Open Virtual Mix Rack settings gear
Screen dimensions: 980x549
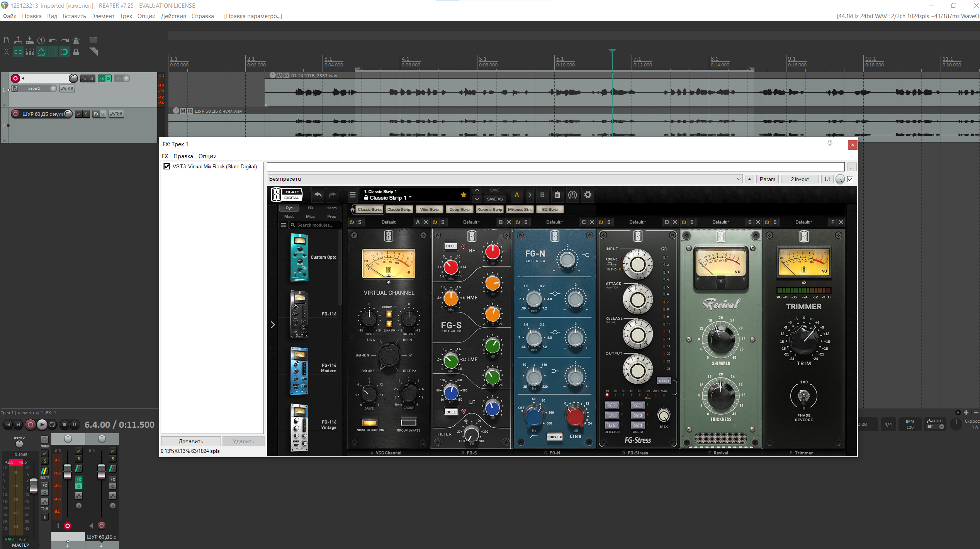coord(588,195)
